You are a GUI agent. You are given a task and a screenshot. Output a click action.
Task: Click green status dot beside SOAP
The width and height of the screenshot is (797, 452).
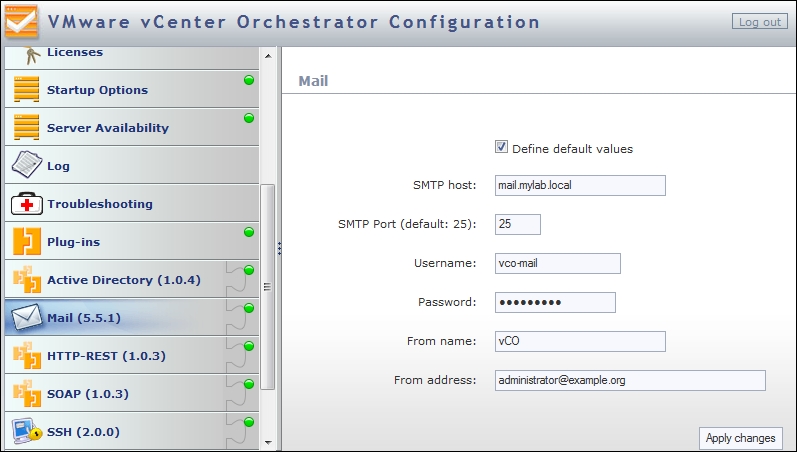click(x=249, y=384)
